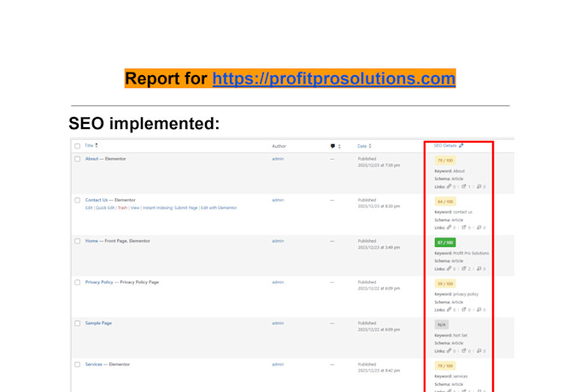The height and width of the screenshot is (392, 581).
Task: Open the Home page title link
Action: click(91, 241)
